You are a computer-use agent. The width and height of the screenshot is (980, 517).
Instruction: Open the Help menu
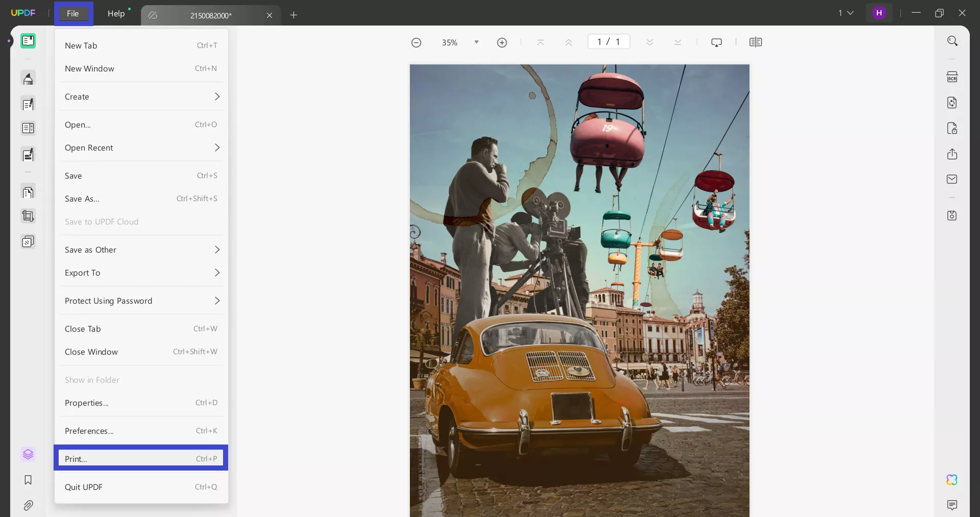point(116,14)
